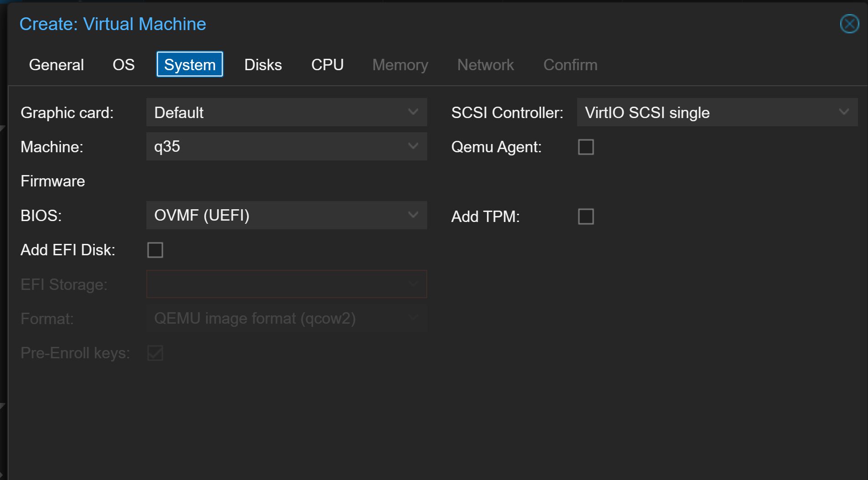Toggle the Pre-Enroll keys checkbox

point(155,353)
